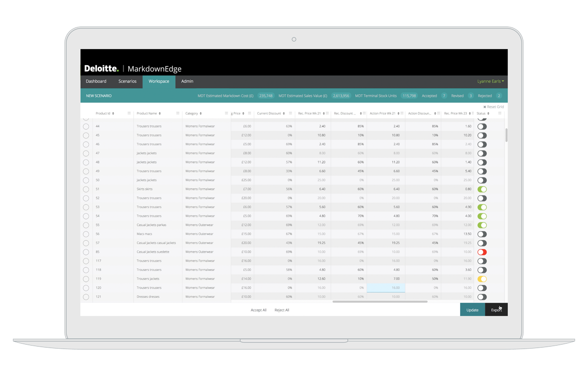Click the Deloitte logo

(x=101, y=69)
